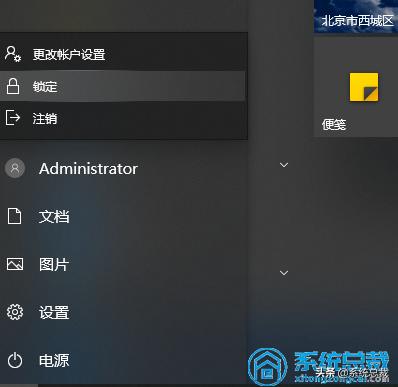Image resolution: width=398 pixels, height=387 pixels.
Task: Expand the chevron near the 图片 row
Action: [x=284, y=273]
